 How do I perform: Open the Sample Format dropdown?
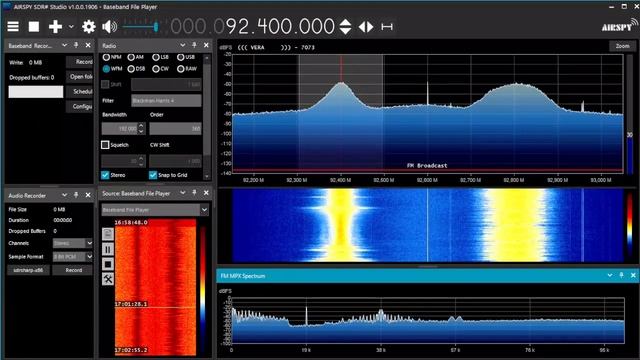coord(73,257)
